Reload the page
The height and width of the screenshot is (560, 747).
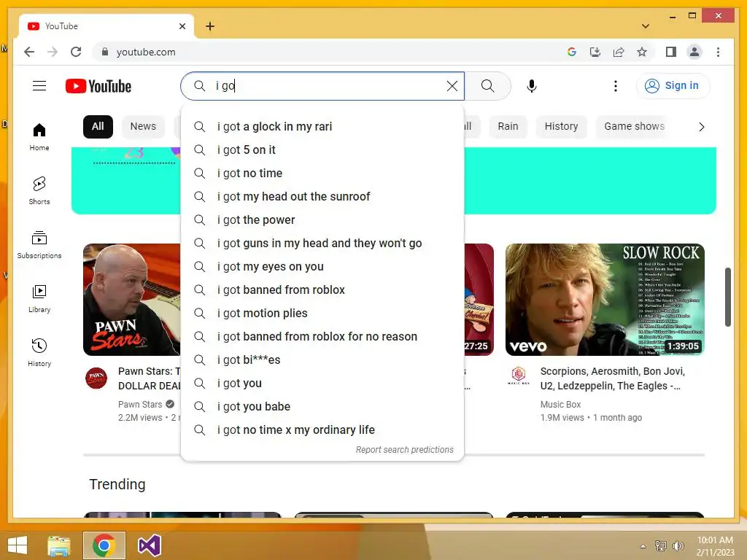pos(76,52)
